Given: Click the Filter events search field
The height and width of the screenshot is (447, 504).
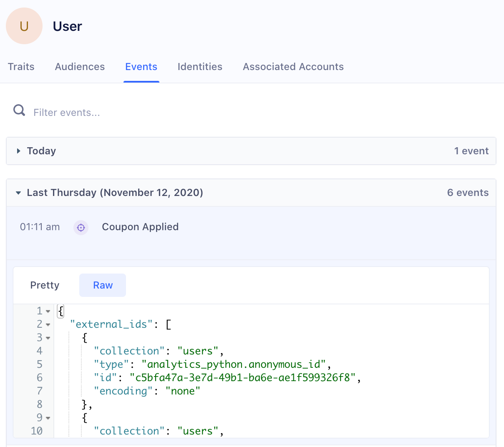Looking at the screenshot, I should tap(125, 112).
